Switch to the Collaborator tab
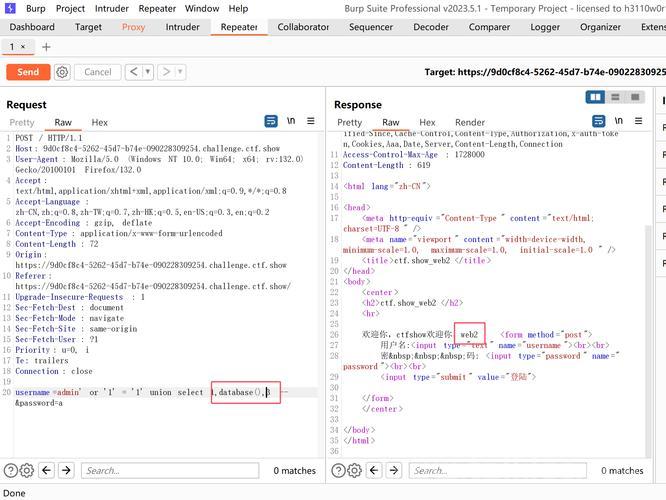This screenshot has width=666, height=500. pyautogui.click(x=303, y=27)
